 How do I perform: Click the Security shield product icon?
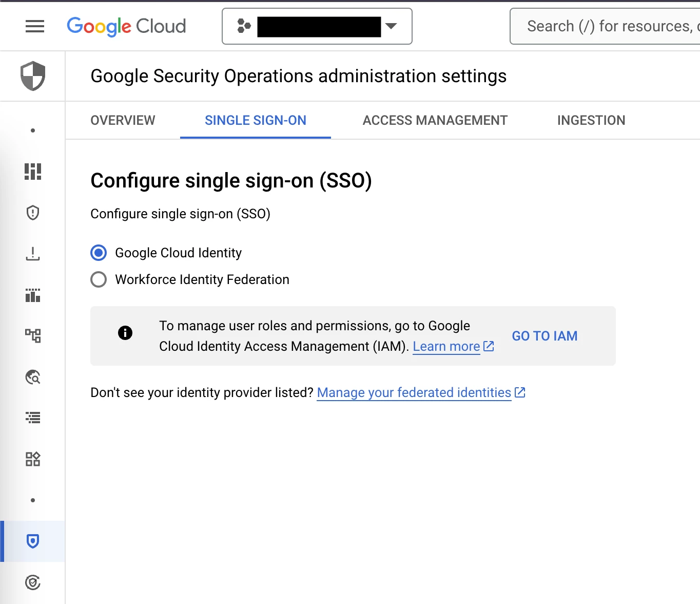pos(33,76)
